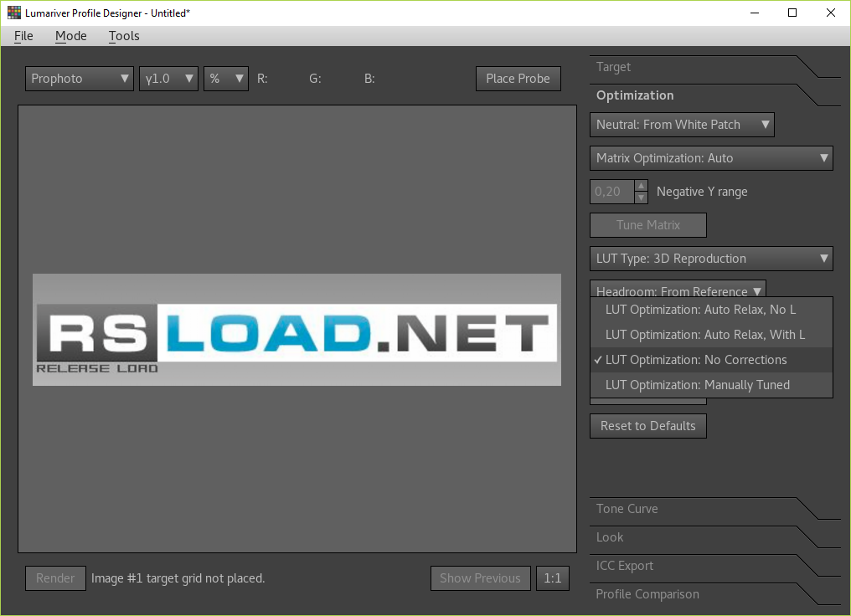Image resolution: width=851 pixels, height=616 pixels.
Task: Minimize the Lumariver Profile Designer window
Action: point(755,13)
